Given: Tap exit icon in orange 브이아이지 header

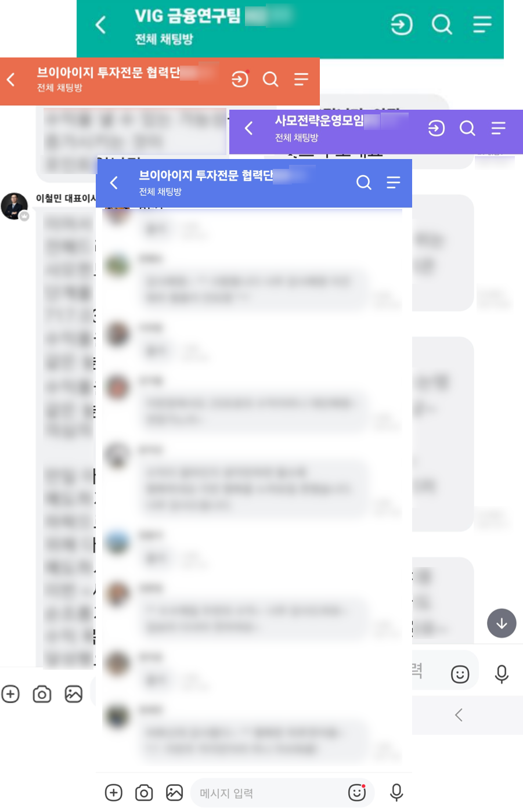Looking at the screenshot, I should click(x=240, y=79).
